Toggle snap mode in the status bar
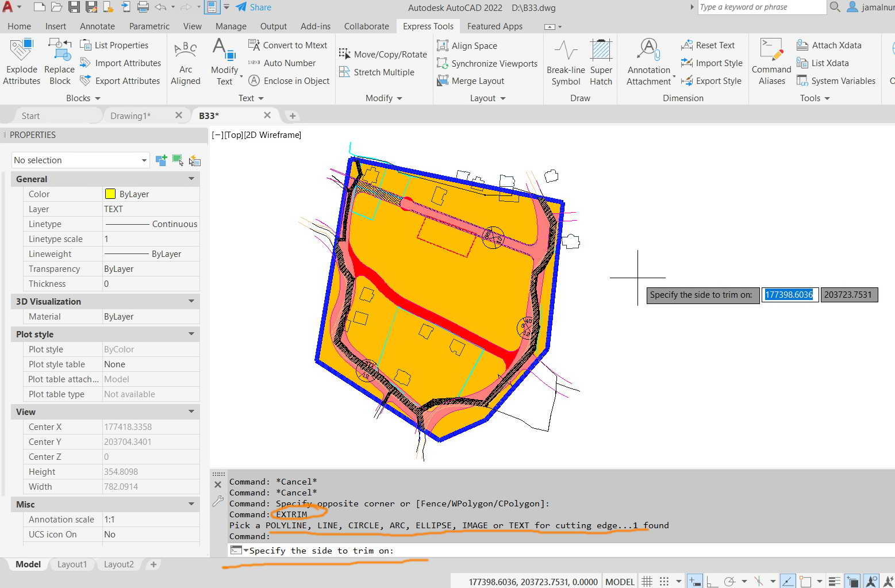 pos(664,581)
